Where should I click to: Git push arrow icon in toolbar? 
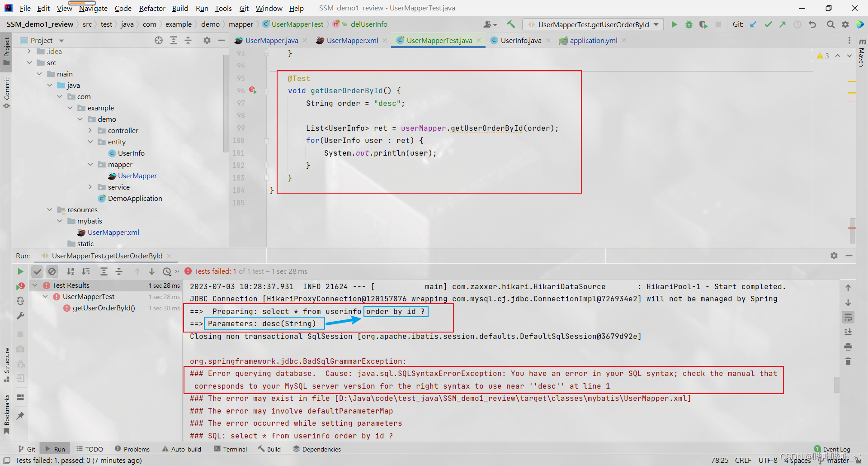783,24
